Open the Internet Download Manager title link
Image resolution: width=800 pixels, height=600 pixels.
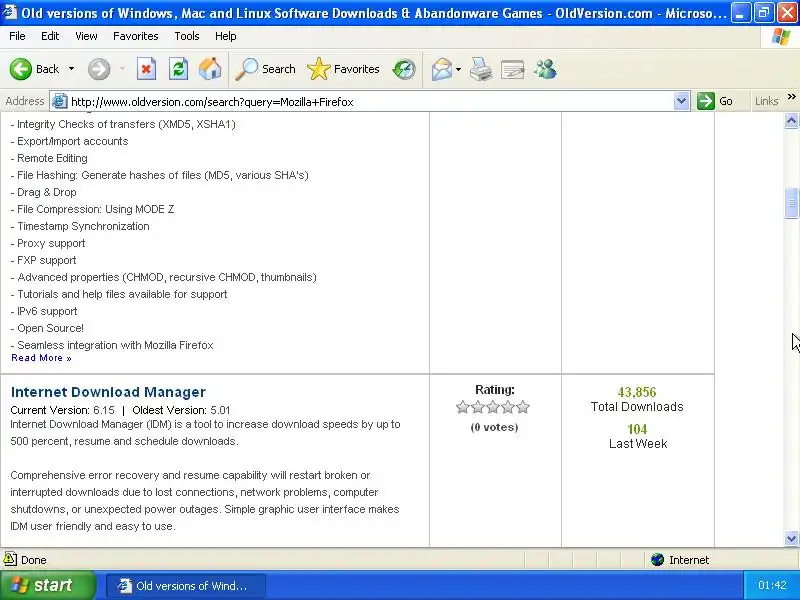tap(108, 392)
